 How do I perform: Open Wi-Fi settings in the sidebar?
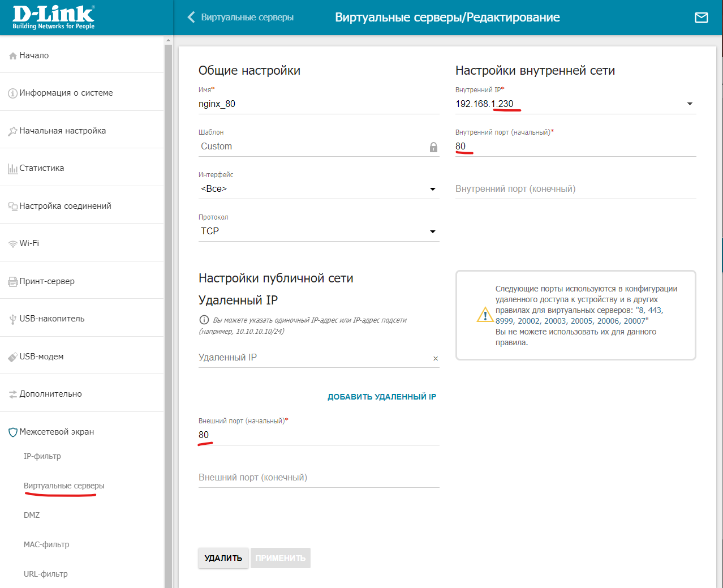tap(29, 243)
